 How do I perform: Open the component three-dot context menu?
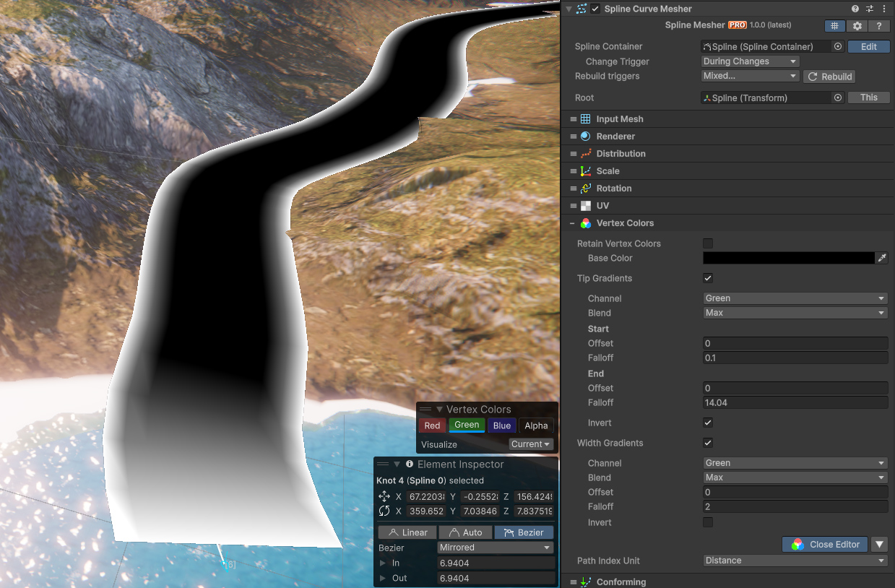click(x=884, y=9)
